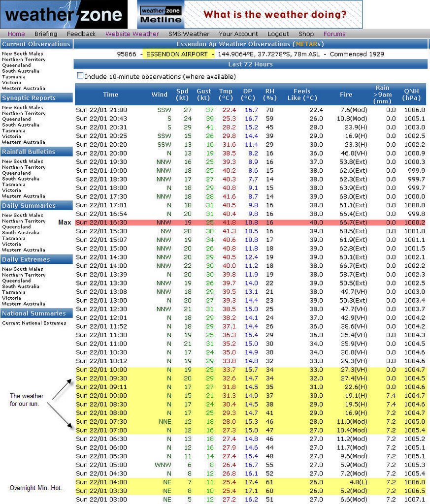This screenshot has width=430, height=504.
Task: Open Western Australia under Rainfall Bulletins
Action: (24, 196)
